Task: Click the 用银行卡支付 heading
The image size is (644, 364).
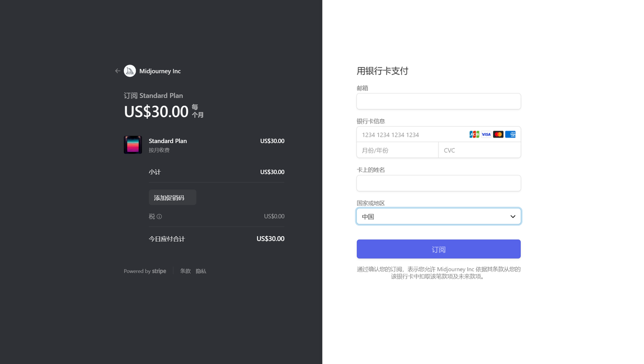Action: click(383, 71)
